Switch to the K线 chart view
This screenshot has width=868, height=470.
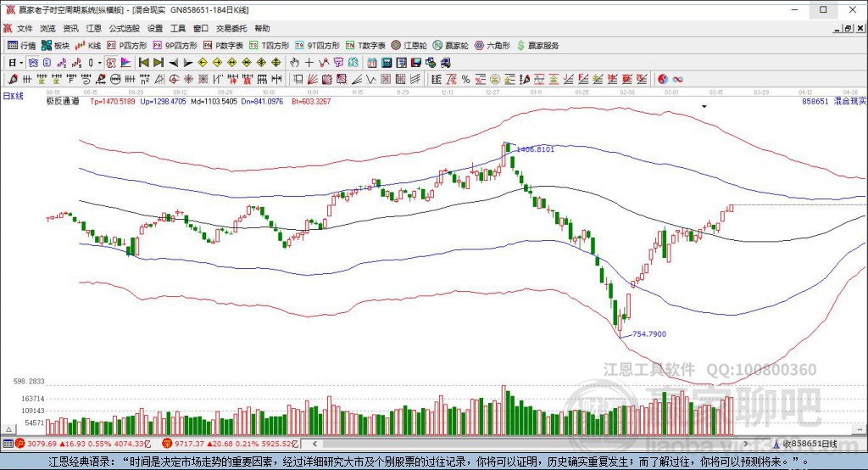(88, 46)
